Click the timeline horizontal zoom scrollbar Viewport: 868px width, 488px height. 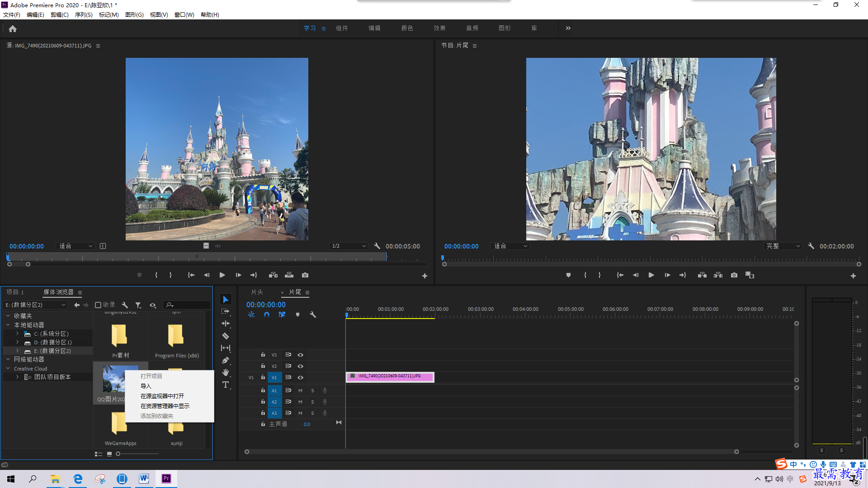[x=491, y=452]
